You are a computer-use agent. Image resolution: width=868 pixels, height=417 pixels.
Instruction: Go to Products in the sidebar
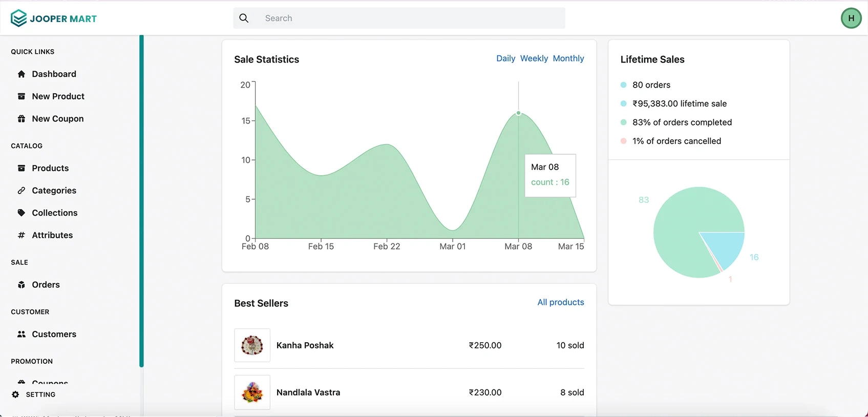pos(50,168)
